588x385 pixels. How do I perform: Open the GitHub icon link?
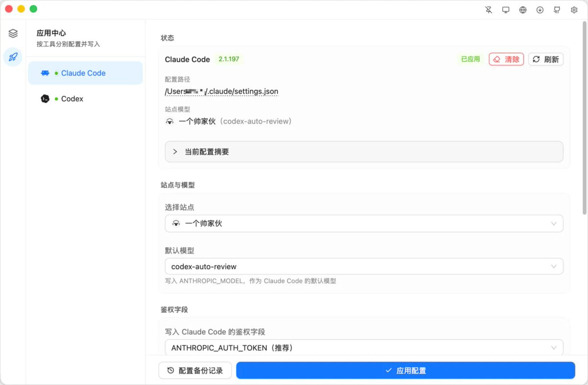[557, 10]
